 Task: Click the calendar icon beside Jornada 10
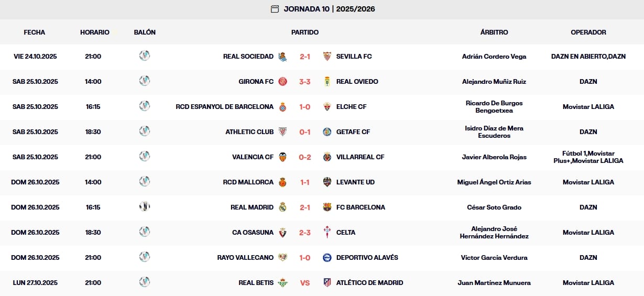(x=275, y=9)
